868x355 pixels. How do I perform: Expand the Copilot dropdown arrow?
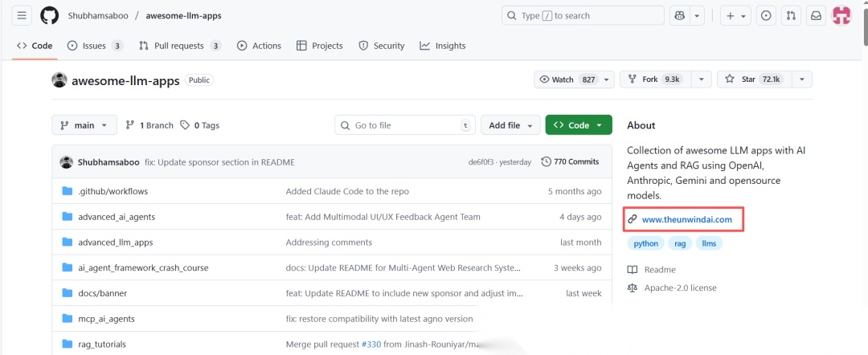(697, 16)
